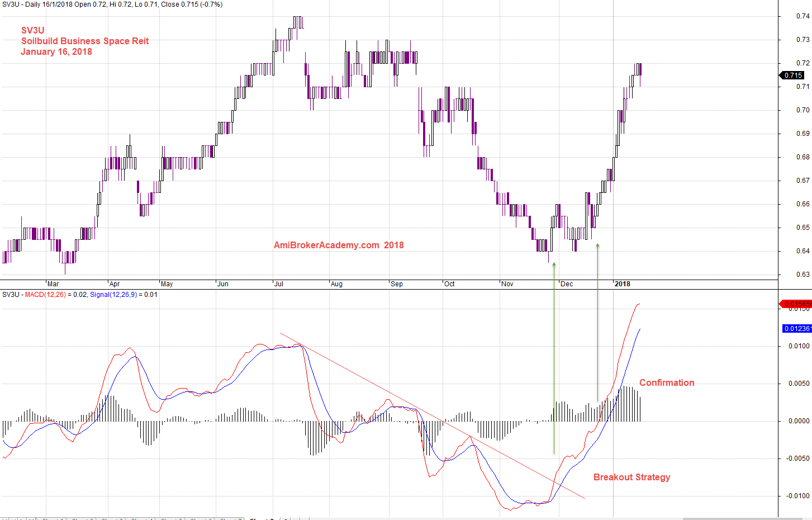The image size is (812, 520).
Task: Click the 0.0000 MACD axis label
Action: pos(799,421)
